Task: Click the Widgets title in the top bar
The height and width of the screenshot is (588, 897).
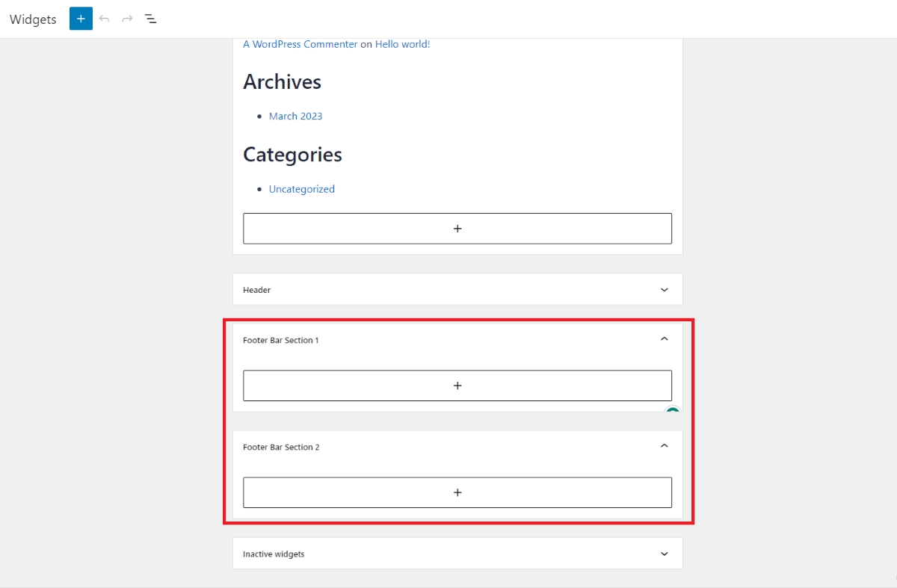Action: click(x=32, y=19)
